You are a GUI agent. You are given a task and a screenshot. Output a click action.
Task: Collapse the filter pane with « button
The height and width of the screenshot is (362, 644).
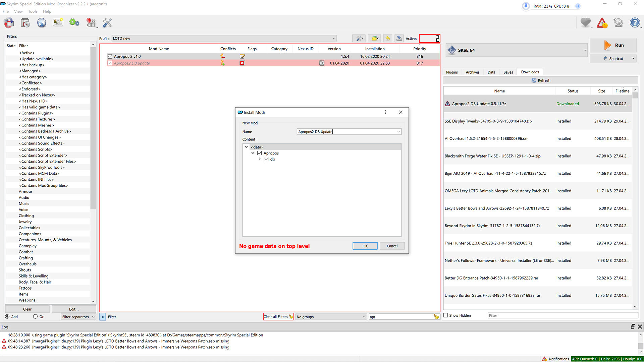tap(103, 317)
